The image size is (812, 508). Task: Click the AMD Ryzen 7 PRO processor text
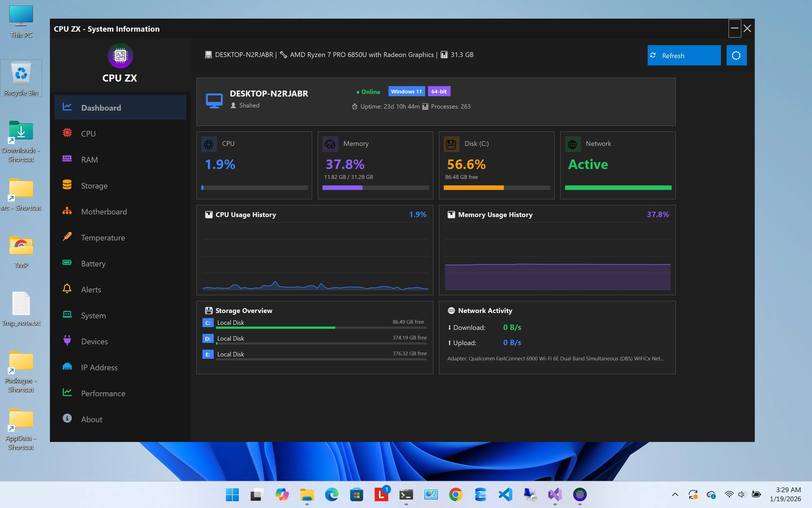point(362,55)
